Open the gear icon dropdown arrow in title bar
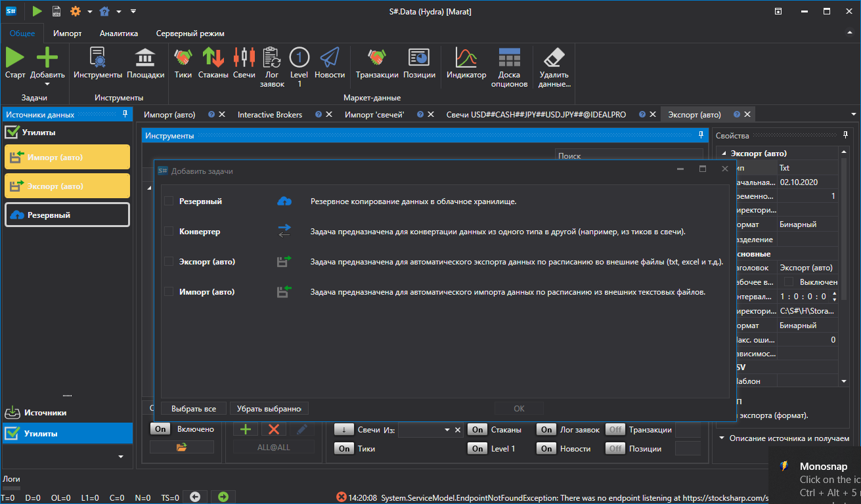861x504 pixels. (x=89, y=11)
